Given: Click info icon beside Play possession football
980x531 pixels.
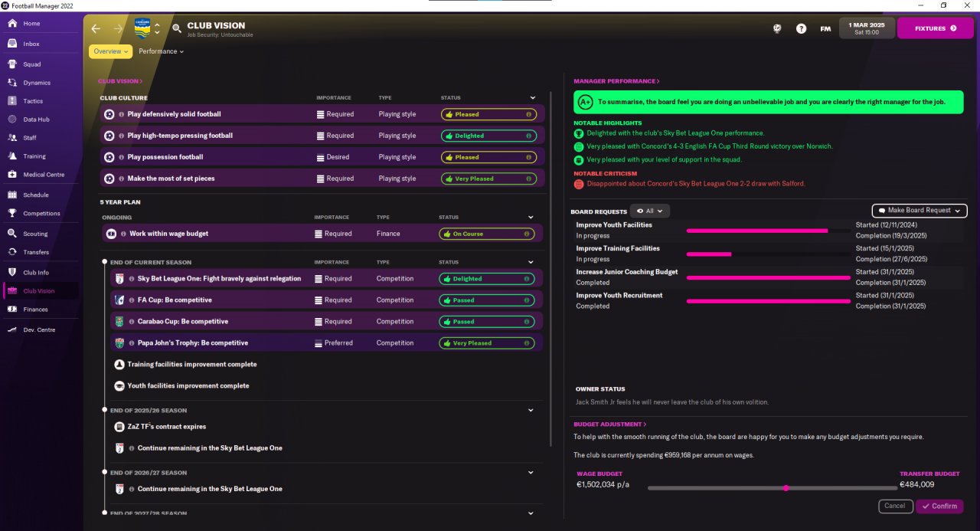Looking at the screenshot, I should (122, 157).
